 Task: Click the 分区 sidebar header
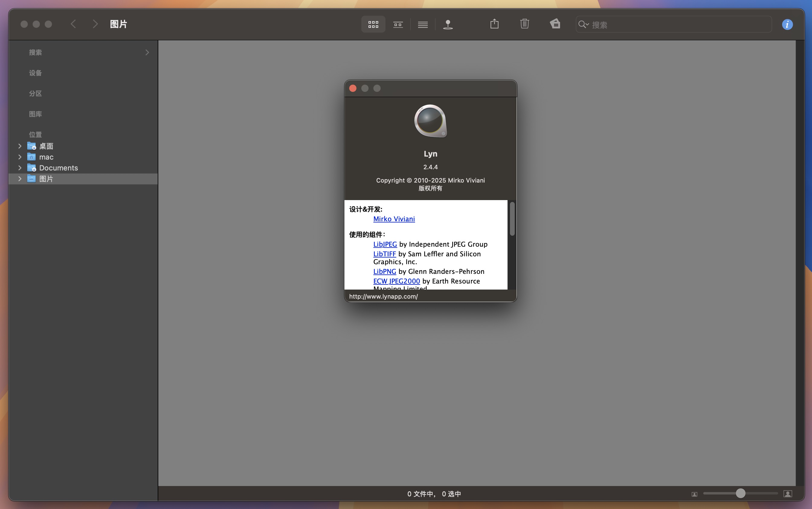[35, 94]
